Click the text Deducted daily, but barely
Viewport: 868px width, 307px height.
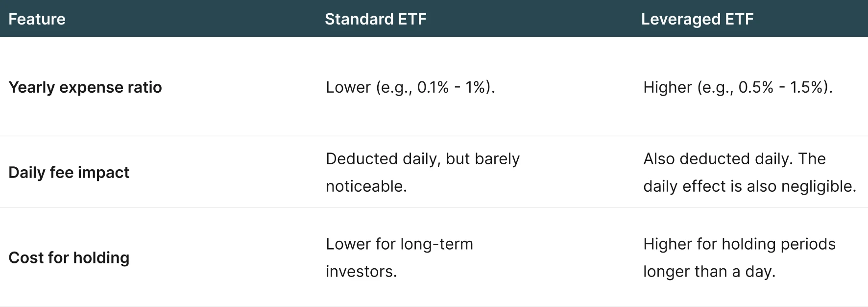[x=422, y=159]
